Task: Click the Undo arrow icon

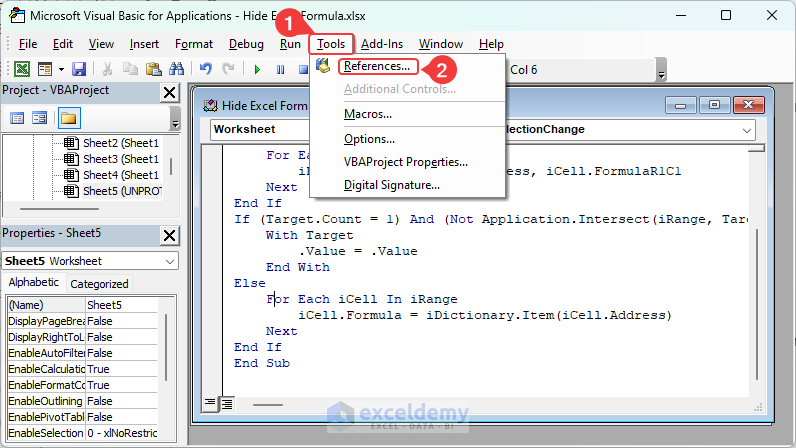Action: (x=206, y=69)
